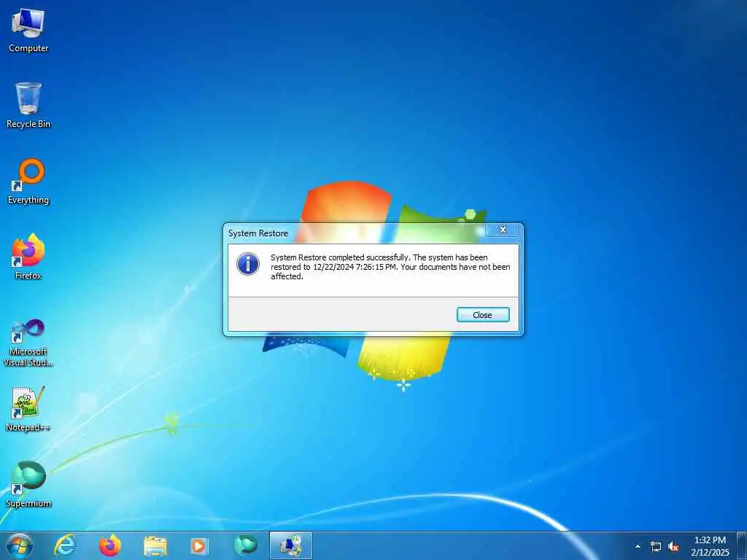Launch Supermium from the taskbar
Viewport: 747px width, 560px height.
coord(246,545)
